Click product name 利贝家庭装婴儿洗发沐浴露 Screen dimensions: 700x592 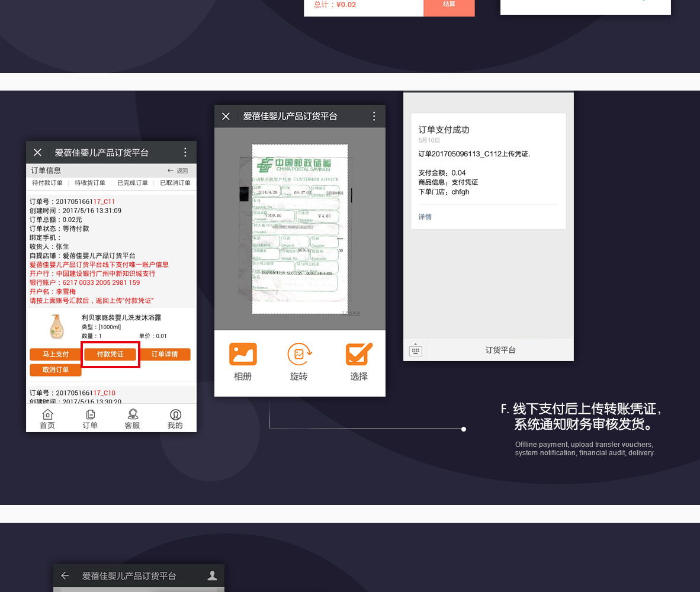click(121, 318)
